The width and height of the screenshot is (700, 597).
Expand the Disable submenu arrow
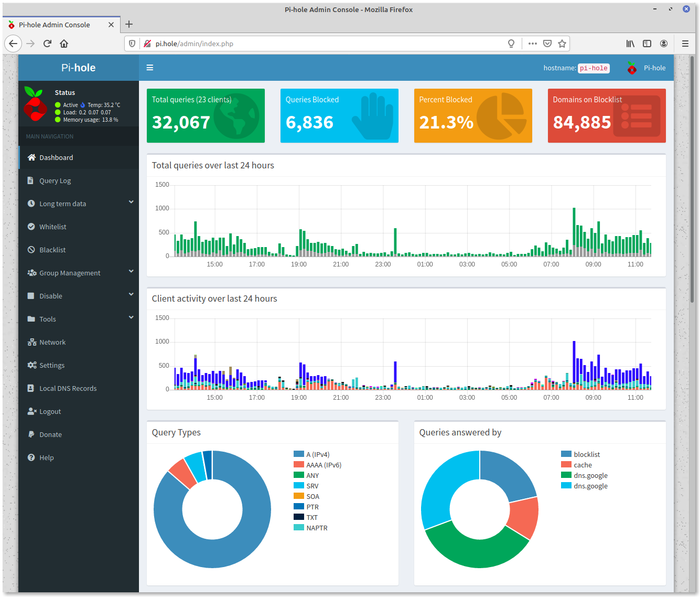tap(131, 294)
